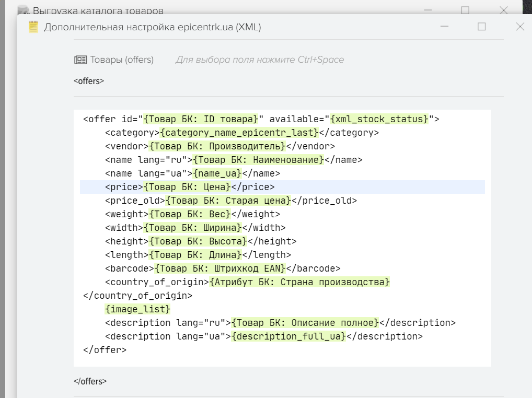Maximize the background Выгрузка каталога товаров window
The image size is (532, 398).
coord(465,10)
